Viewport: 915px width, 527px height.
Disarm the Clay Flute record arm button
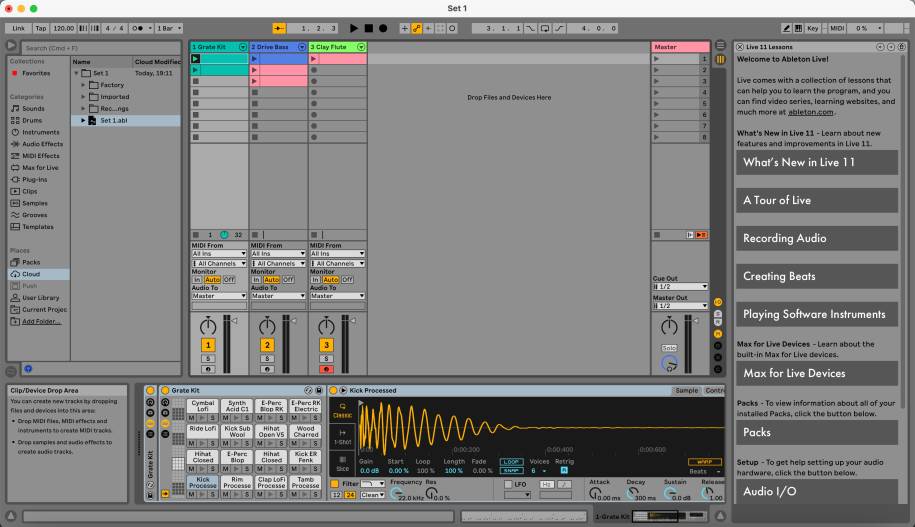(x=326, y=369)
